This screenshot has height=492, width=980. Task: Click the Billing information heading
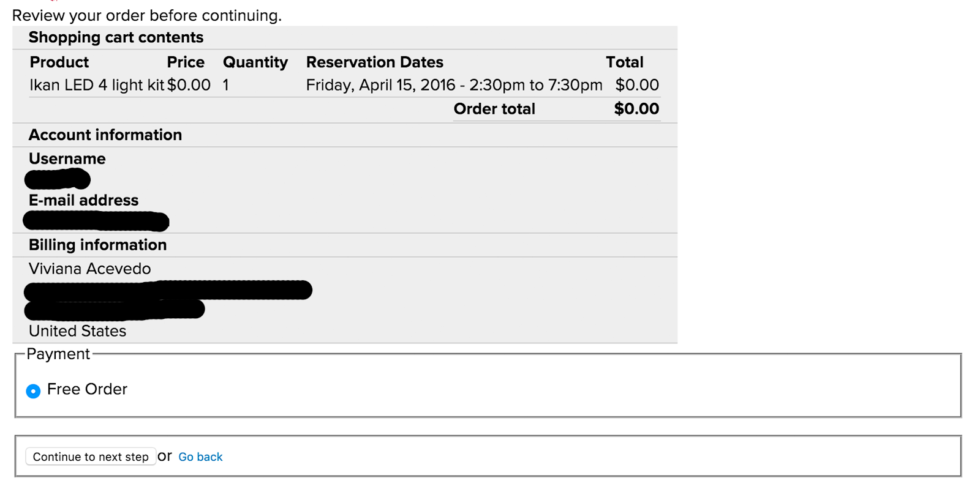(x=98, y=245)
